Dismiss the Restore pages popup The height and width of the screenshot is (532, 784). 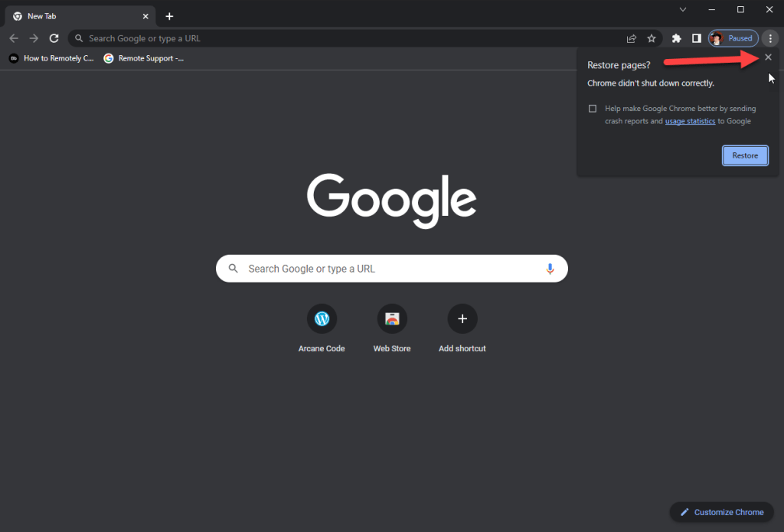[x=768, y=57]
